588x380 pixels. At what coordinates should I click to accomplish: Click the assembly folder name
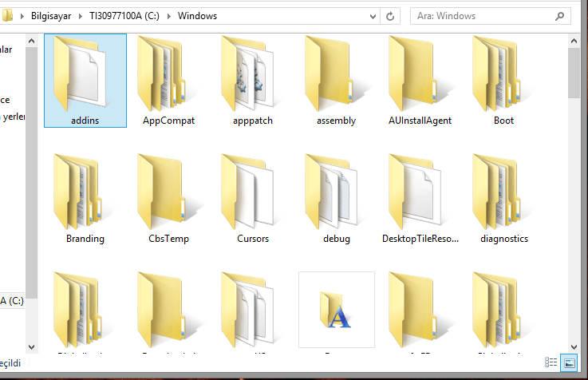coord(337,121)
